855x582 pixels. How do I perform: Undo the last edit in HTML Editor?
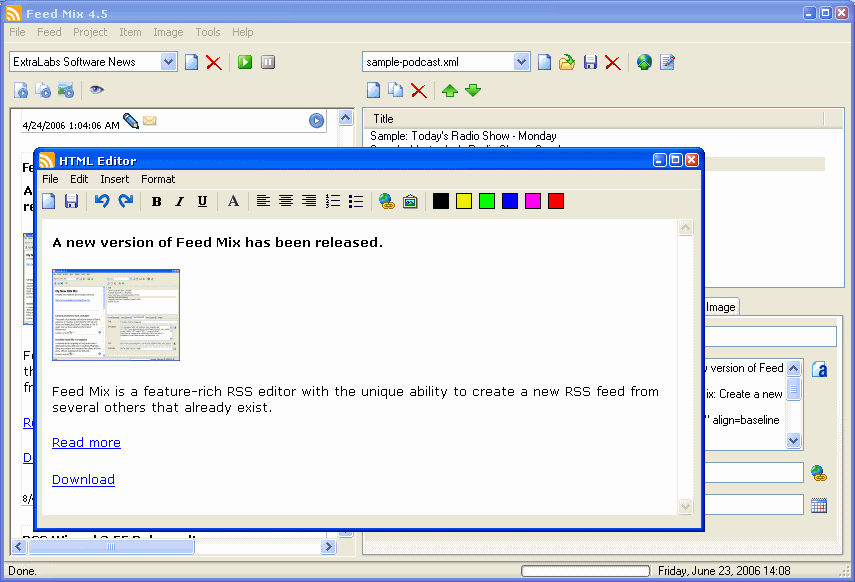(x=102, y=201)
